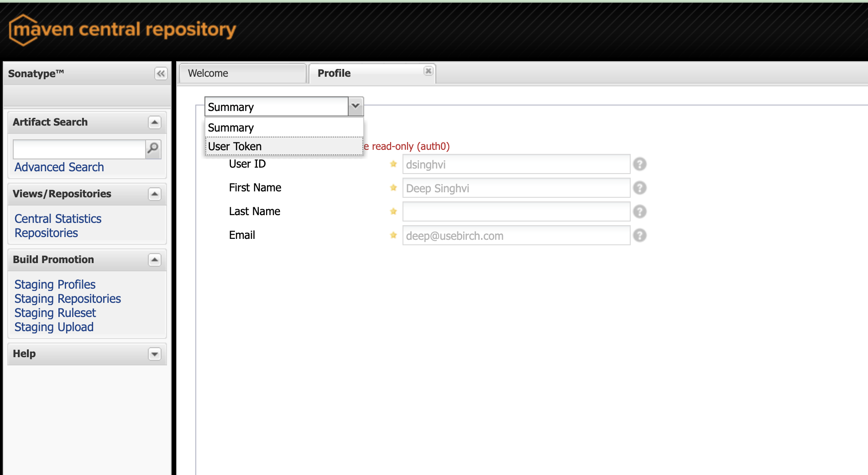Open the Summary combo box arrow

(356, 106)
